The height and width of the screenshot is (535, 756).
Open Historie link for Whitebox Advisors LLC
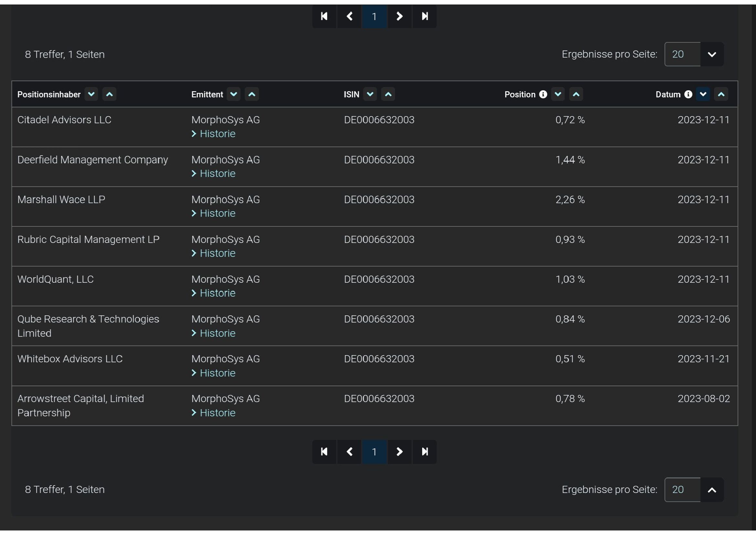(217, 373)
